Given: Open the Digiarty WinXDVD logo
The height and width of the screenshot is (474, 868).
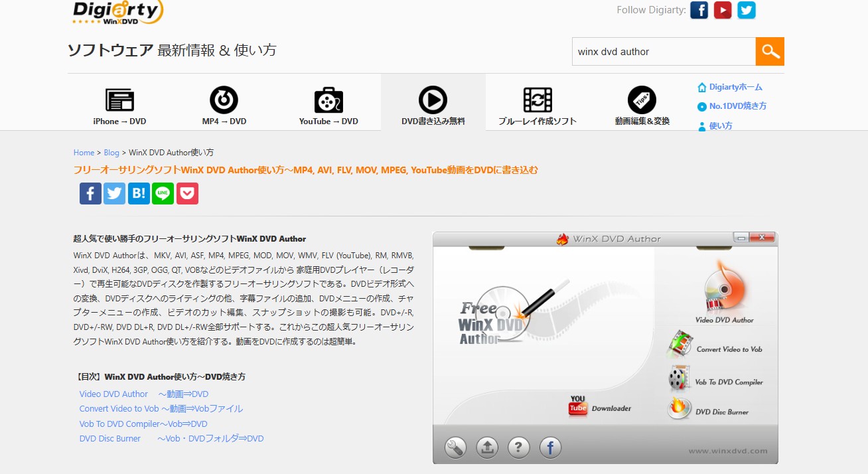Looking at the screenshot, I should click(117, 12).
